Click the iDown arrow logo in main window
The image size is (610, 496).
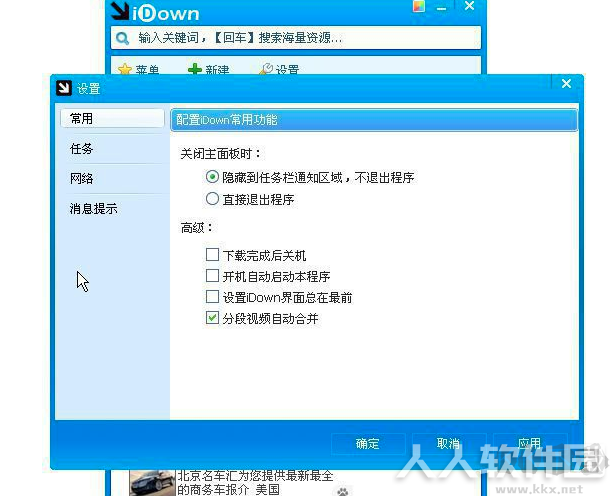point(119,11)
